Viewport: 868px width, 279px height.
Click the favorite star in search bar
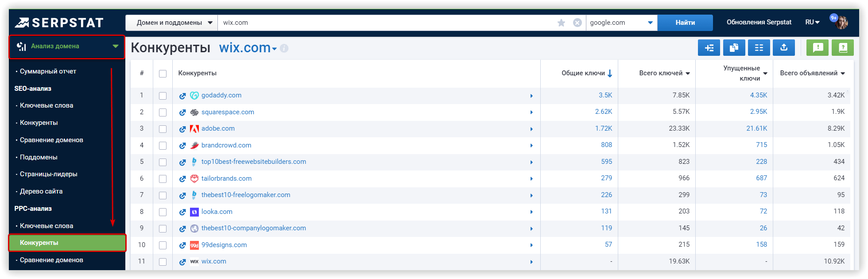(561, 23)
